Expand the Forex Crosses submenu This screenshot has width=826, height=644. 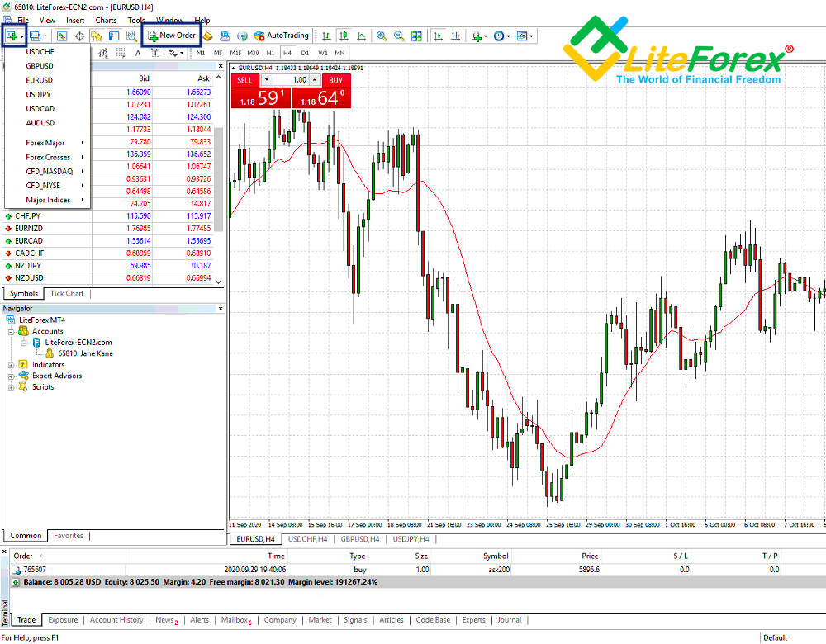47,157
